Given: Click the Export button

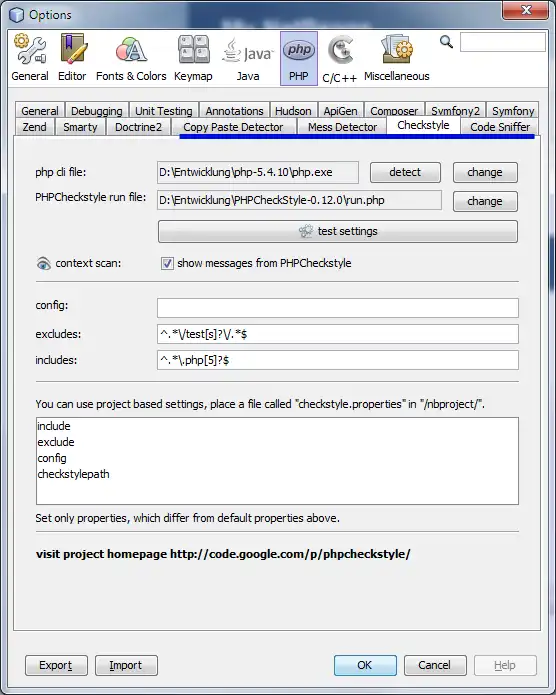Looking at the screenshot, I should coord(56,665).
